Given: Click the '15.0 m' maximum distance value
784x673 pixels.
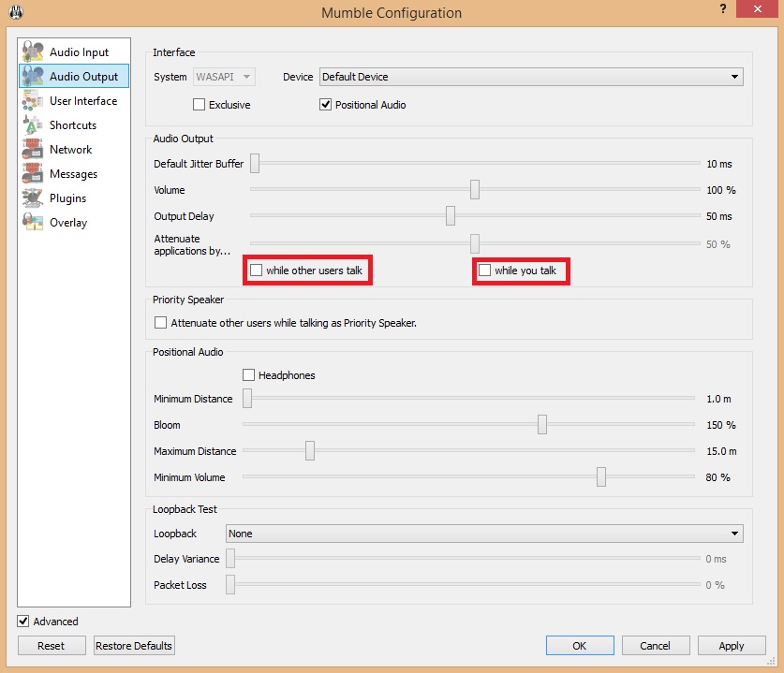Looking at the screenshot, I should pos(721,451).
